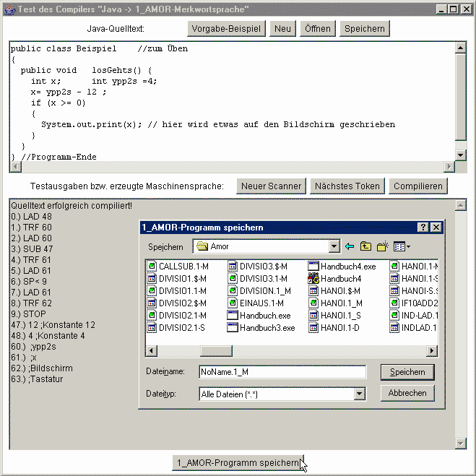Create a new folder in the save dialog
This screenshot has width=476, height=476.
[383, 246]
